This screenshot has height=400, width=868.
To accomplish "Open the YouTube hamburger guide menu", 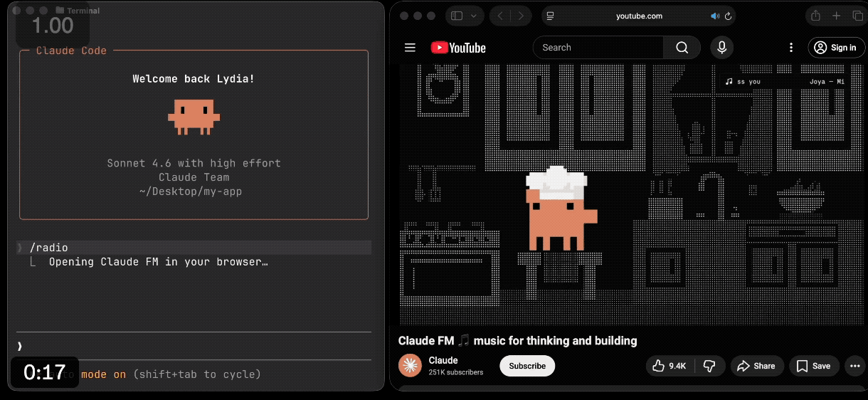I will (x=410, y=48).
